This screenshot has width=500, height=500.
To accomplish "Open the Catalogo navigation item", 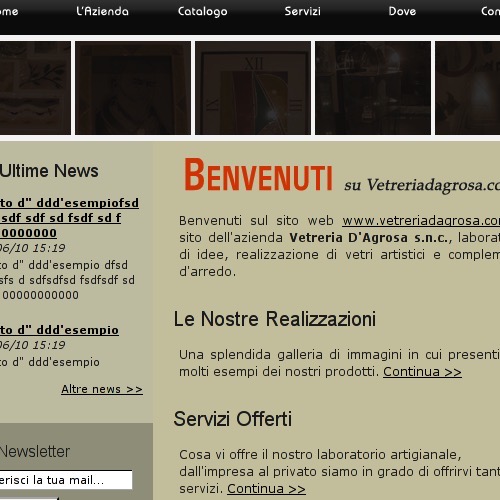I will (202, 11).
